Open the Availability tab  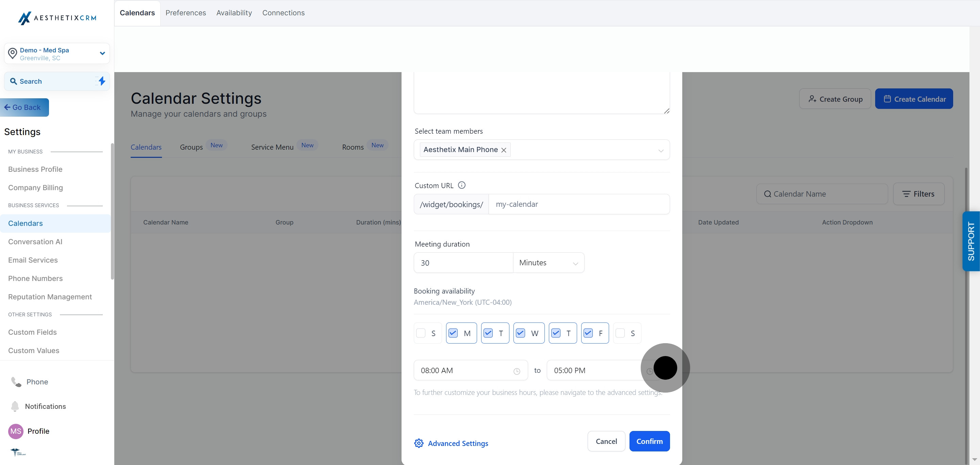(234, 13)
